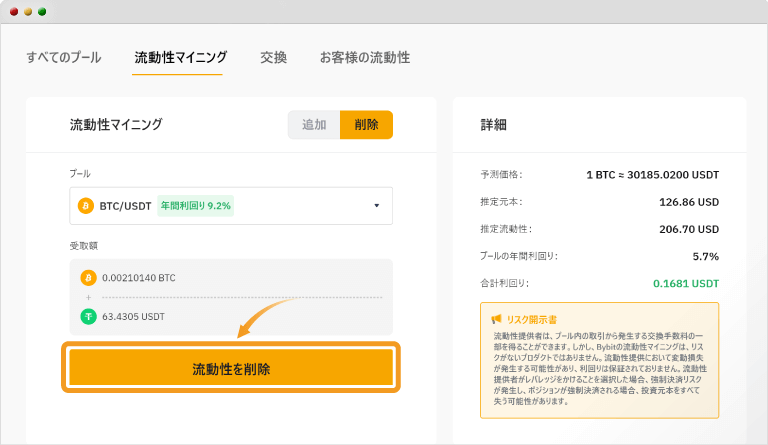Click the 0.00210140 BTC amount
The height and width of the screenshot is (445, 768).
(139, 278)
